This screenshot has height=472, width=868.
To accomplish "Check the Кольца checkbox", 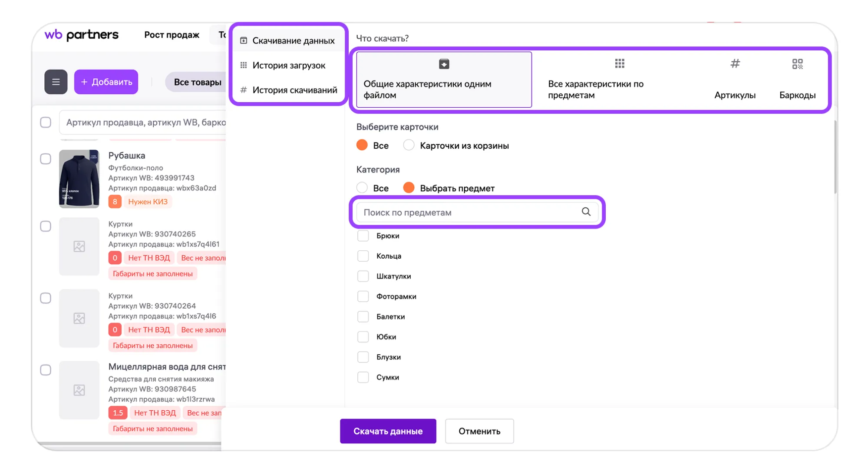I will [363, 256].
